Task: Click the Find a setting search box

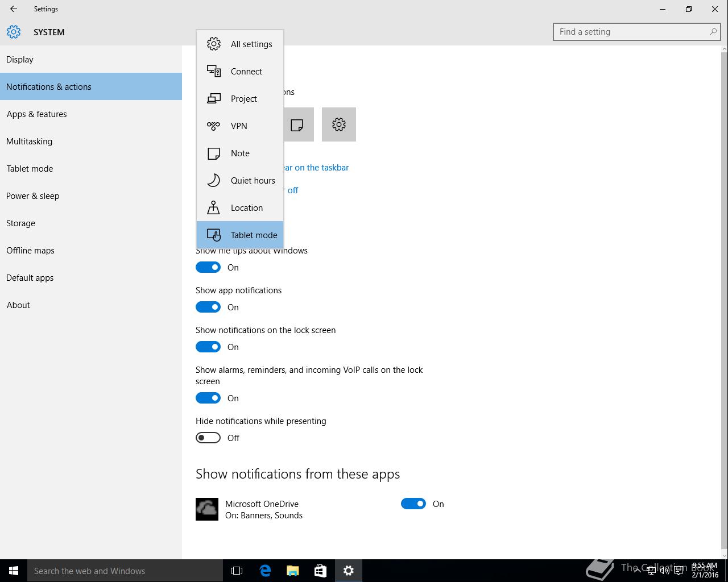Action: 631,32
